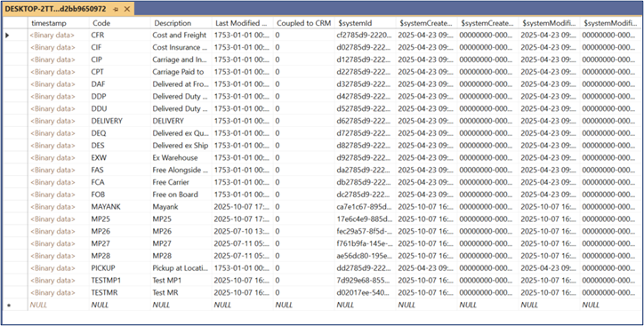Select row header of CFR row

[x=15, y=36]
